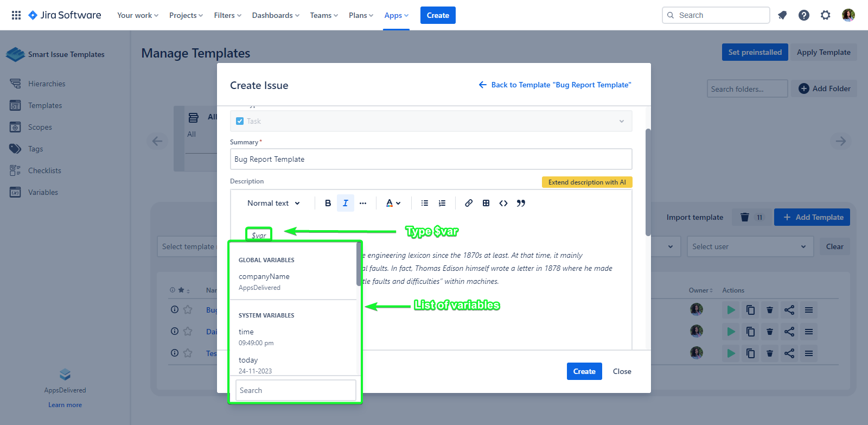Click the variable Search field
The height and width of the screenshot is (425, 868).
(296, 390)
